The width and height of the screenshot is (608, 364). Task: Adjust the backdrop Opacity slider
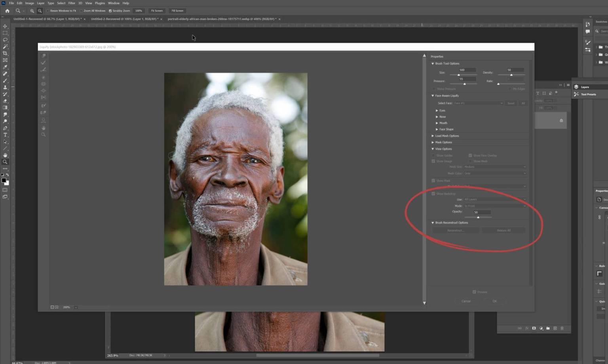tap(478, 217)
